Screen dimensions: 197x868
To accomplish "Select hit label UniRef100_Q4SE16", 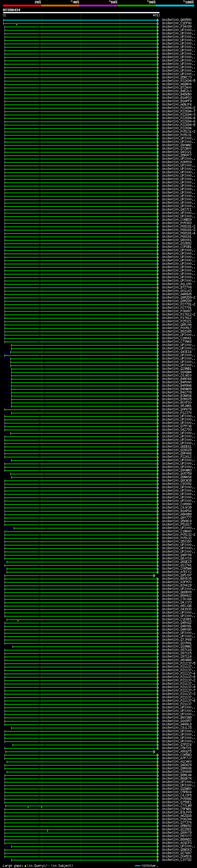I will (177, 352).
